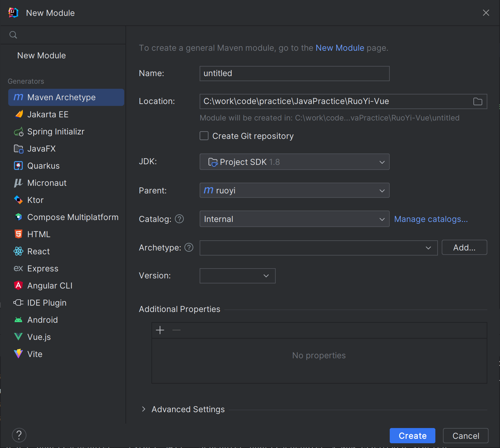Click the help icon next to Catalog

(179, 219)
